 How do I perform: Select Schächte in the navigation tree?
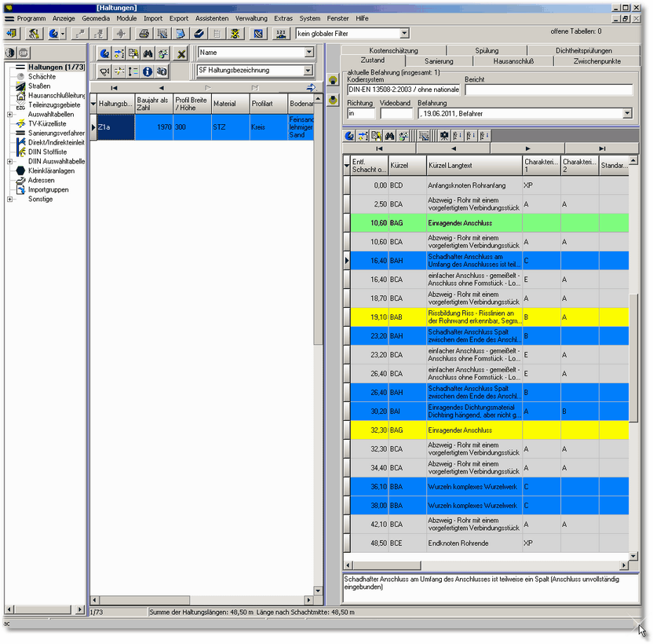[42, 76]
